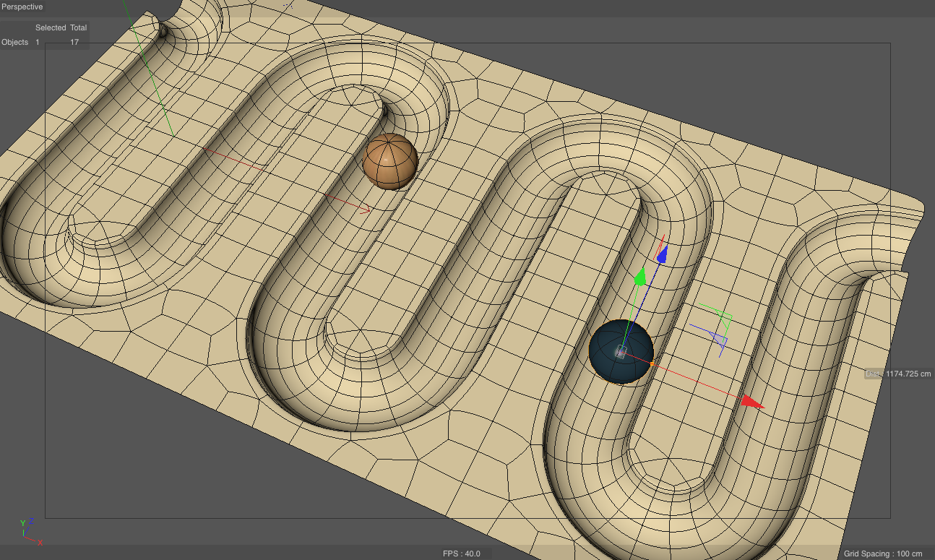Select the orange sphere object
Screen dimensions: 935x560
390,162
